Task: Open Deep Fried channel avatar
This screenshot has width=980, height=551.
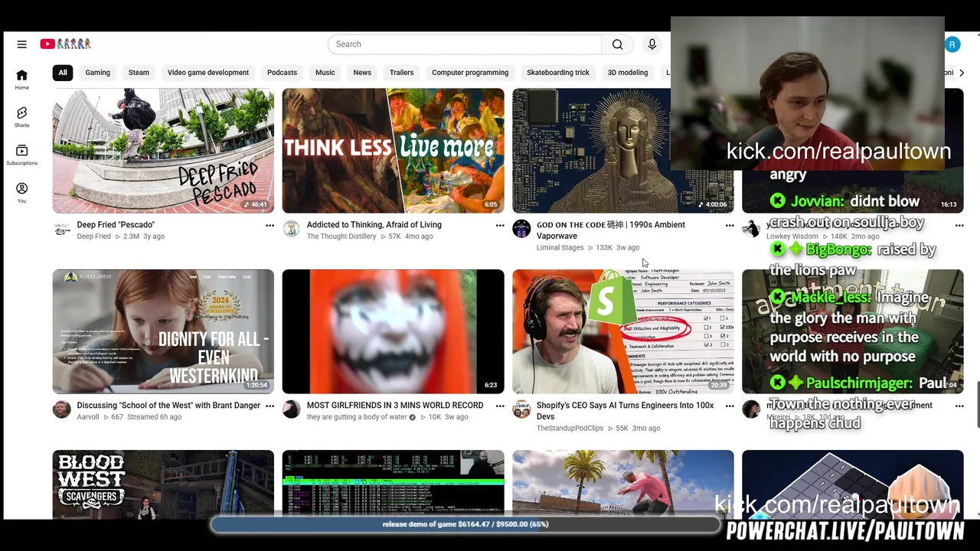Action: [x=62, y=229]
